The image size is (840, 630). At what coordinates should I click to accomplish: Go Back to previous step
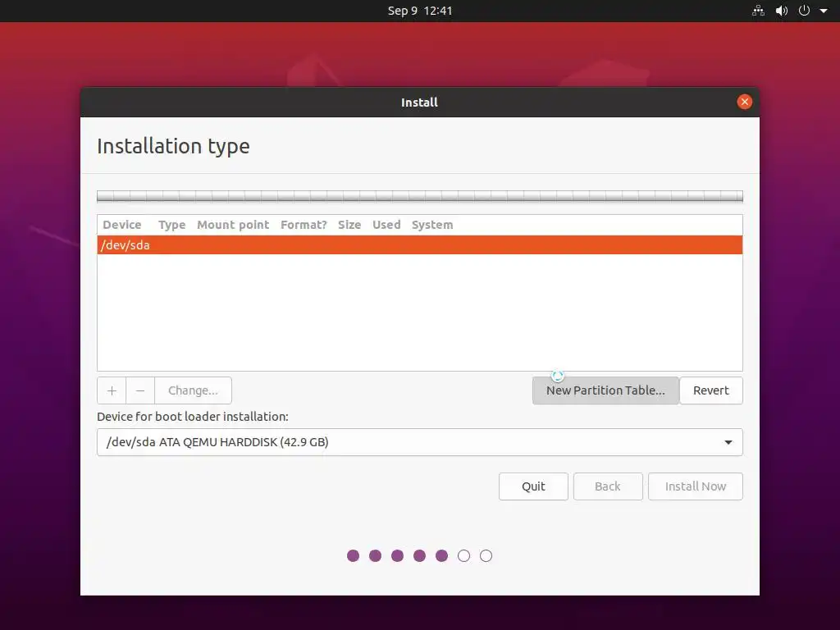tap(608, 486)
